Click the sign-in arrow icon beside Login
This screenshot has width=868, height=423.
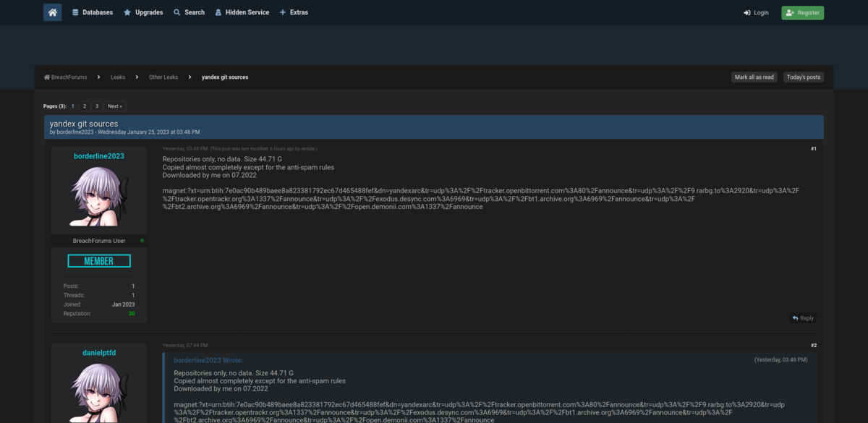[746, 12]
